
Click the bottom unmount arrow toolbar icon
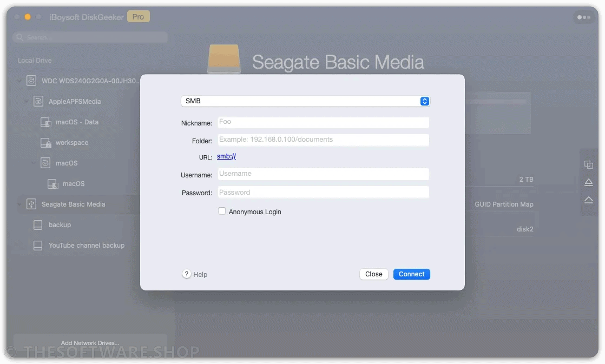pyautogui.click(x=588, y=200)
